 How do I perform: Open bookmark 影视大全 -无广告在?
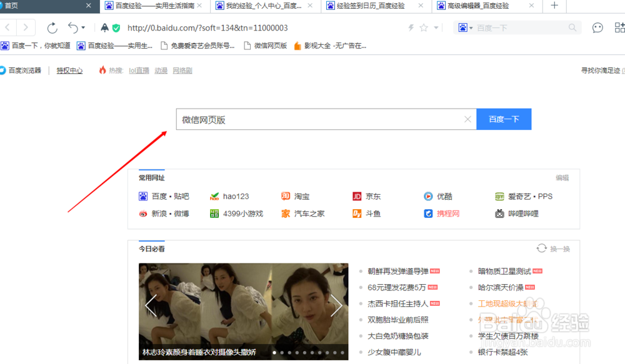pos(330,46)
